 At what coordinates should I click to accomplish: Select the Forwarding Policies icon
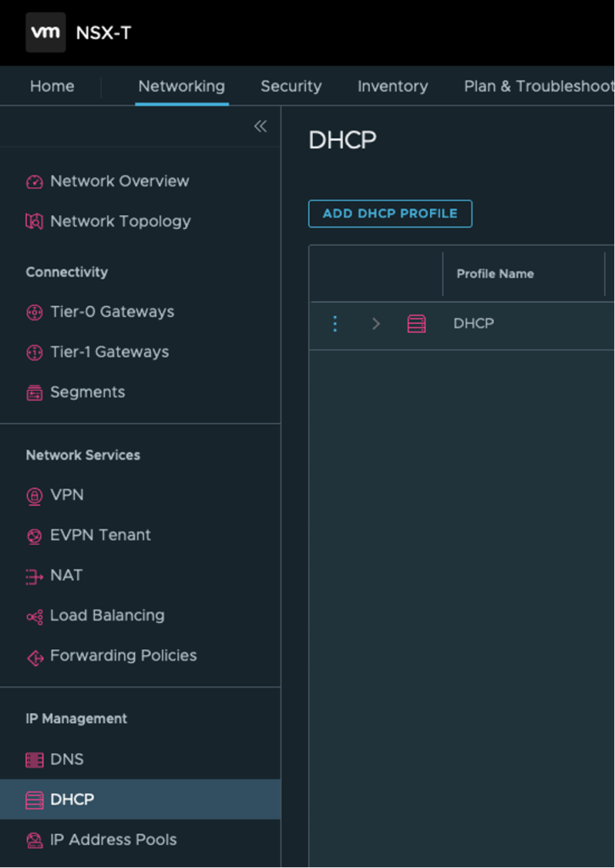[x=34, y=655]
